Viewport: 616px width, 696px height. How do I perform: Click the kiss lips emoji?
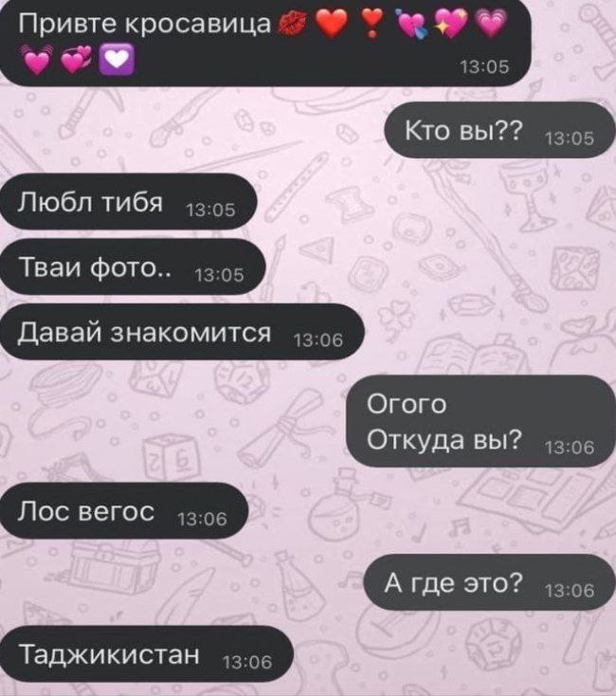tap(292, 23)
